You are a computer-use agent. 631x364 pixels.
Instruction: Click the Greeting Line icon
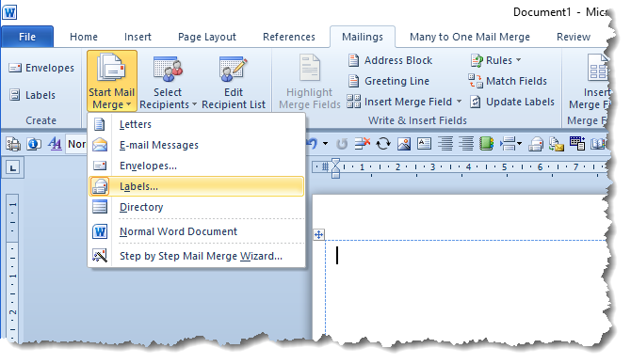[x=353, y=81]
